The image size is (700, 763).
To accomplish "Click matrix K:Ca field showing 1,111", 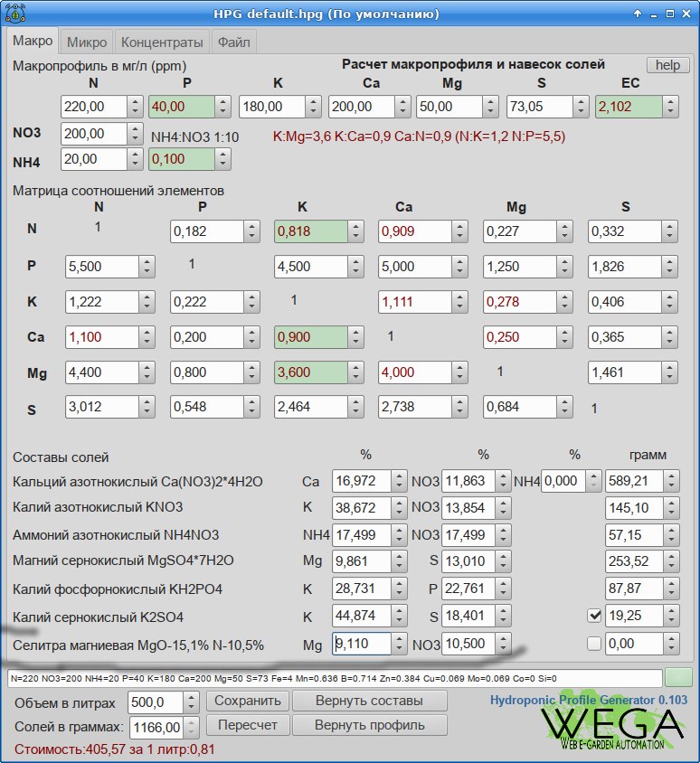I will click(x=415, y=302).
